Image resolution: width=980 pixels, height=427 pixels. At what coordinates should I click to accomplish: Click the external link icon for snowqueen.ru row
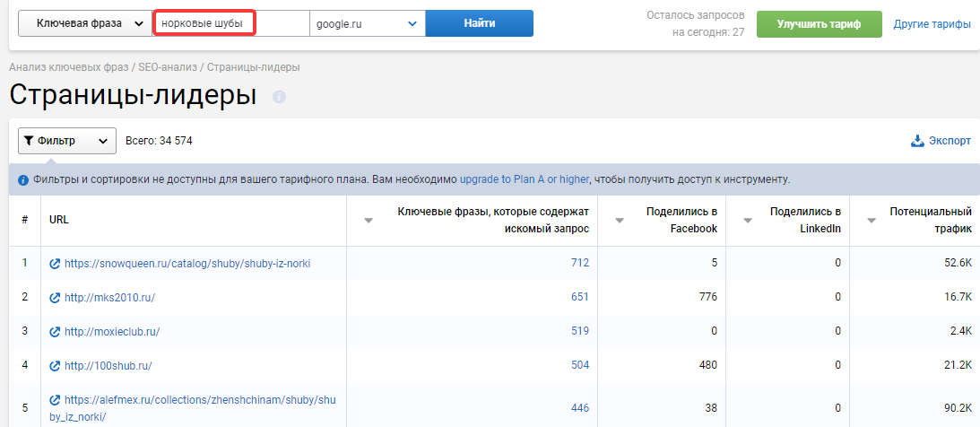pyautogui.click(x=55, y=264)
